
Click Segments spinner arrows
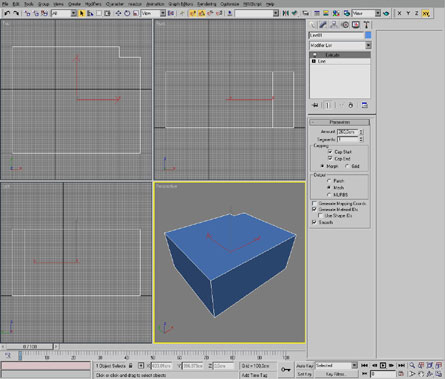tap(362, 139)
